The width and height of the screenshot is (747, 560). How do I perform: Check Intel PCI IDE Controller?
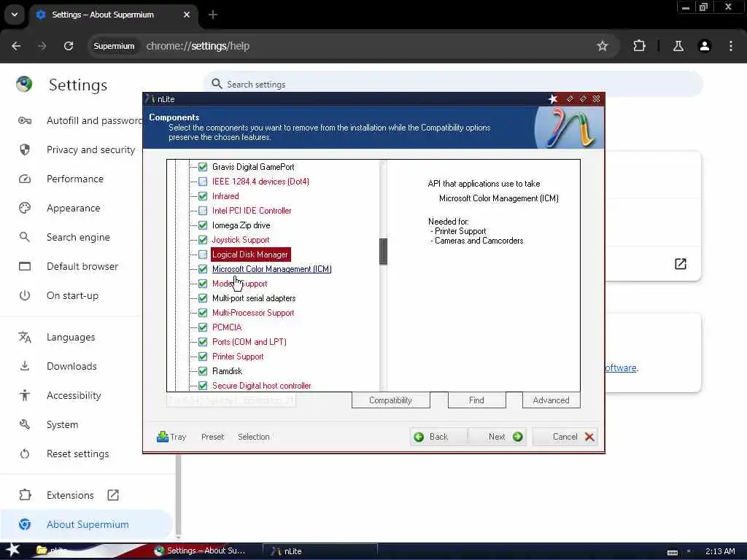(203, 211)
